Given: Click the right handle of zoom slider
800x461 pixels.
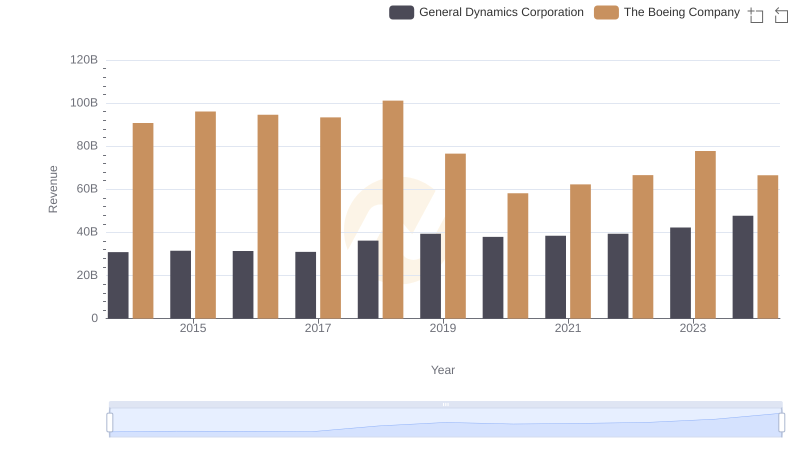Looking at the screenshot, I should pyautogui.click(x=781, y=423).
